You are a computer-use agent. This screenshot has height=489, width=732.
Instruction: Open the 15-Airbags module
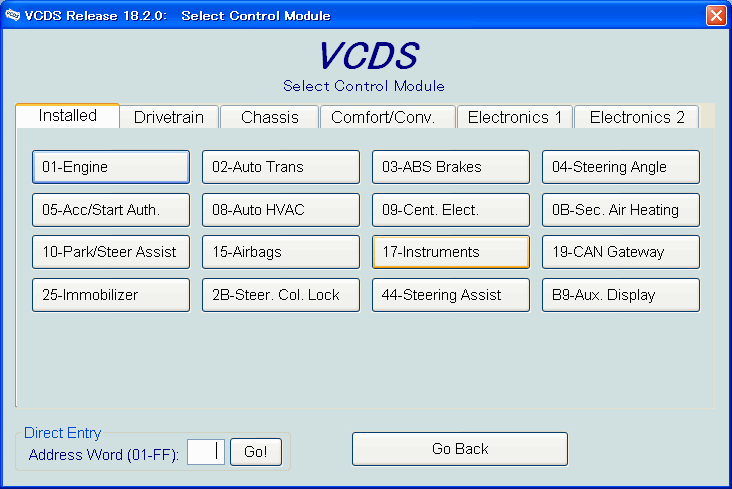pos(281,252)
